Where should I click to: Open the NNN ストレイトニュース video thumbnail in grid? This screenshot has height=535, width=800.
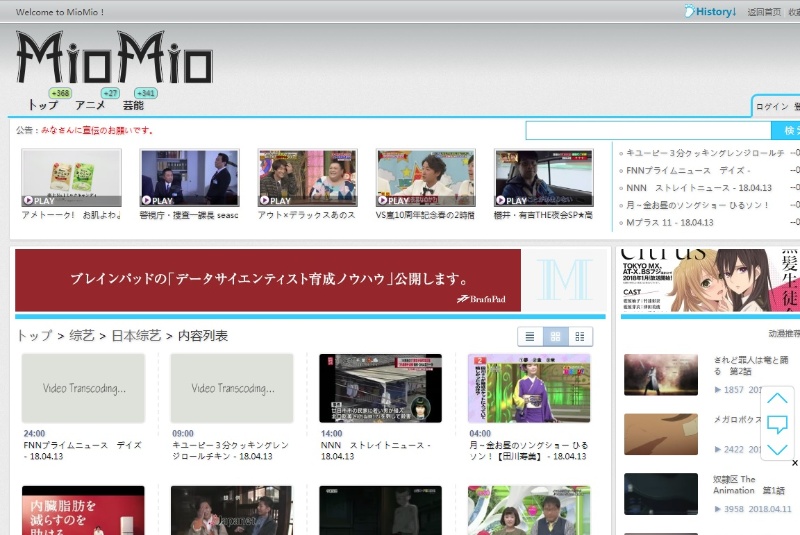pos(380,388)
